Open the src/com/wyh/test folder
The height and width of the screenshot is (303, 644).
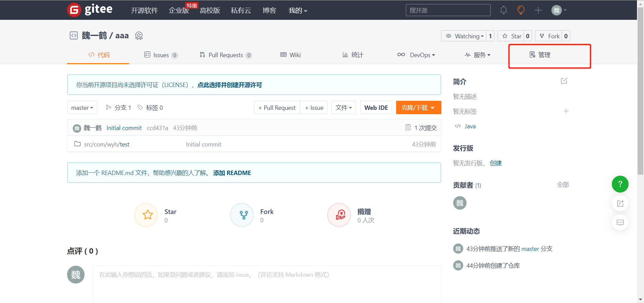(106, 144)
